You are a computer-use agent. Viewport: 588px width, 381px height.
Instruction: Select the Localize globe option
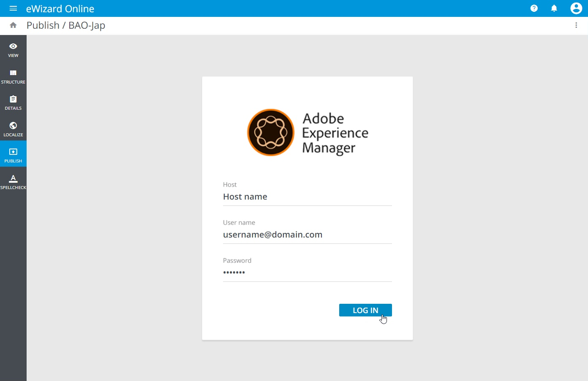[x=13, y=129]
